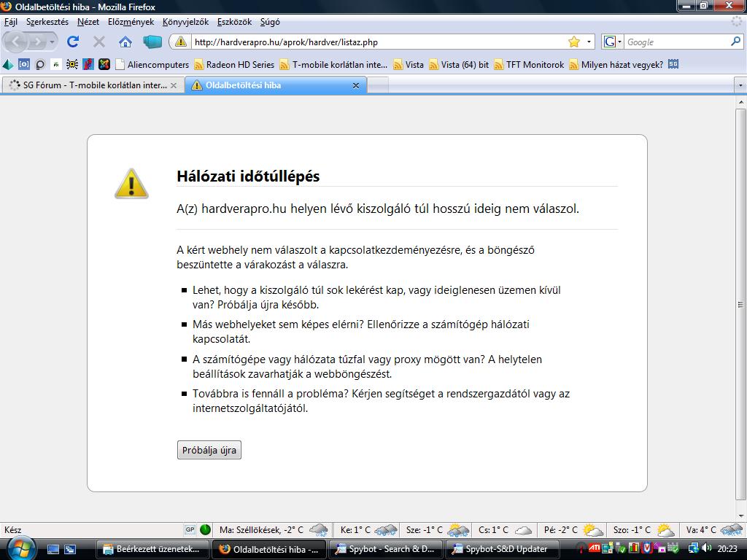Click the search magnifier icon
This screenshot has height=560, width=747.
(x=735, y=42)
